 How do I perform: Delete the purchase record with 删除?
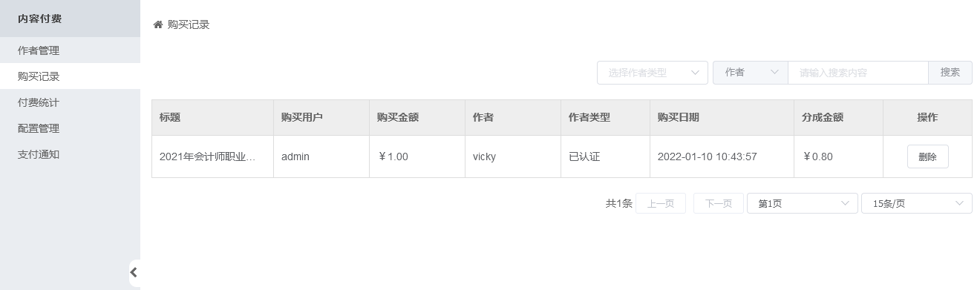pos(927,156)
